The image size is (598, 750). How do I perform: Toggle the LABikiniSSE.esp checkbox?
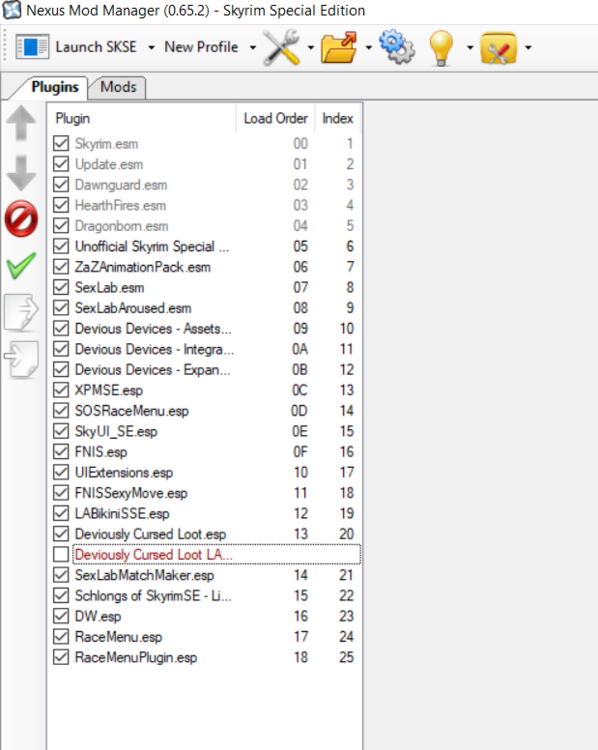[x=61, y=513]
